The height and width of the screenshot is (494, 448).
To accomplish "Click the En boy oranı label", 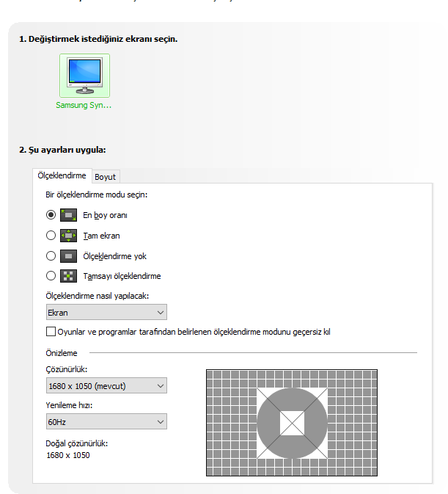I will coord(105,215).
